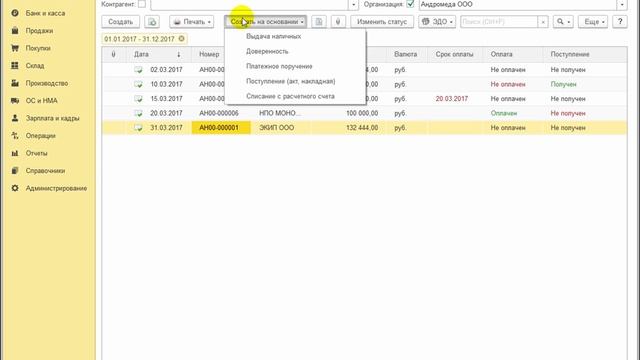Click document icon in 10.03.2017 row
This screenshot has height=360, width=640.
(x=138, y=84)
